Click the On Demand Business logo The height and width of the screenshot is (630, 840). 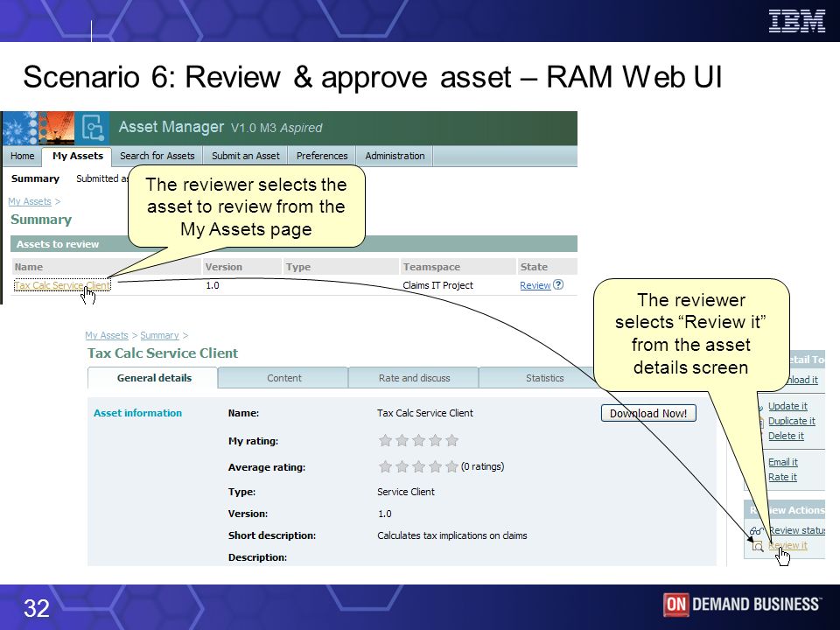(742, 605)
